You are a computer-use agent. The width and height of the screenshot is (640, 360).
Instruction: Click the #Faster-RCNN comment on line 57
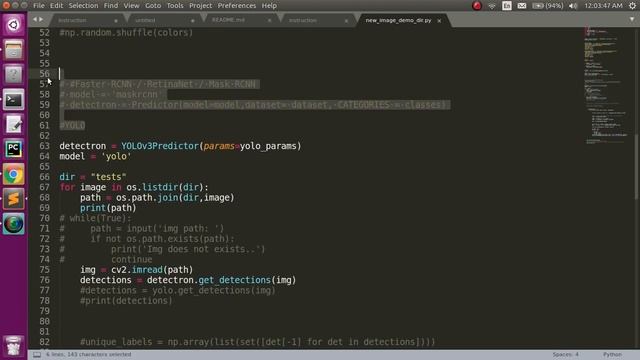click(x=158, y=84)
